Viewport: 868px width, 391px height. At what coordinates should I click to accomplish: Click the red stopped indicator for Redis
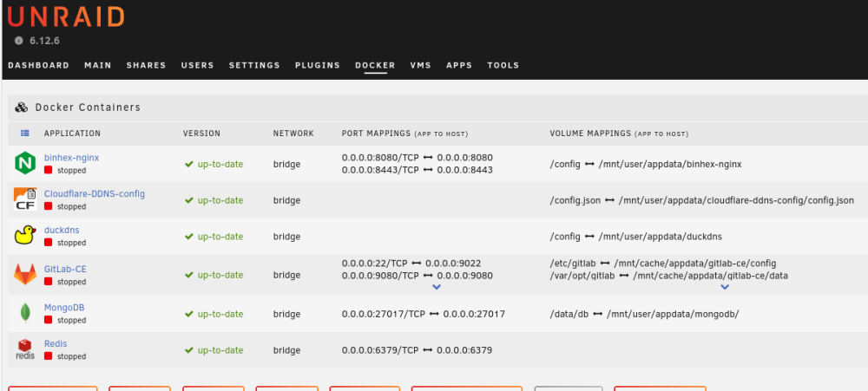click(48, 356)
